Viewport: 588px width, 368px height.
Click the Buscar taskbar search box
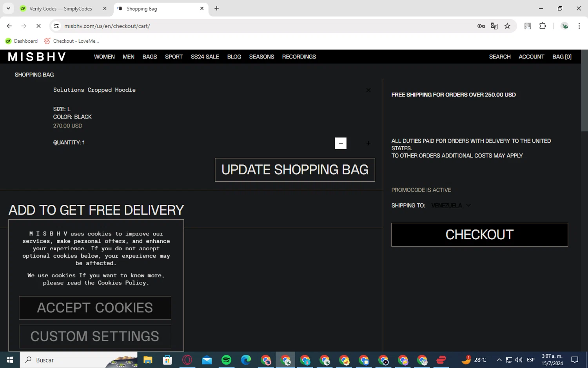[79, 360]
